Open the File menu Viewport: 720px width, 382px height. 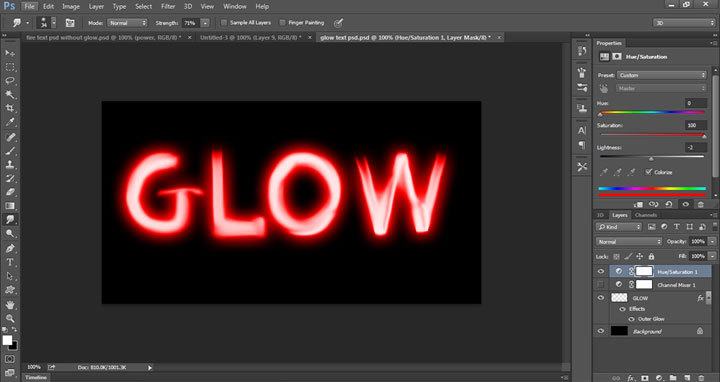(x=29, y=6)
